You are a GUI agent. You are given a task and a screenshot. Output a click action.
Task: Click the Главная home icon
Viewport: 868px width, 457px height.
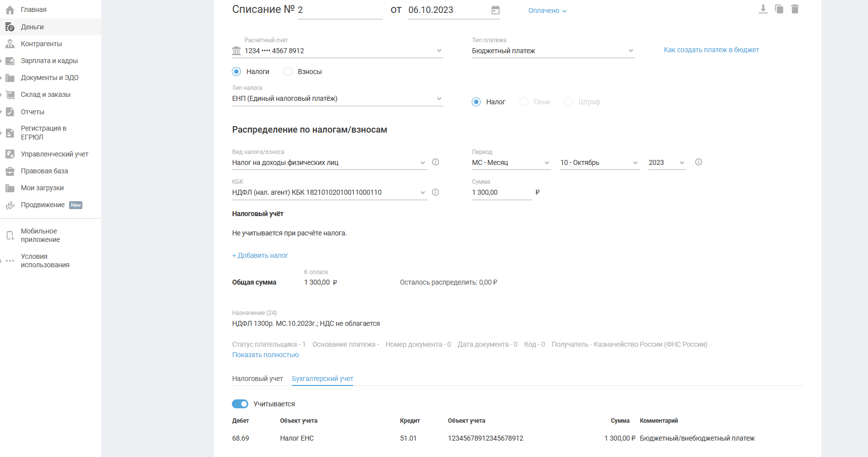pos(10,10)
